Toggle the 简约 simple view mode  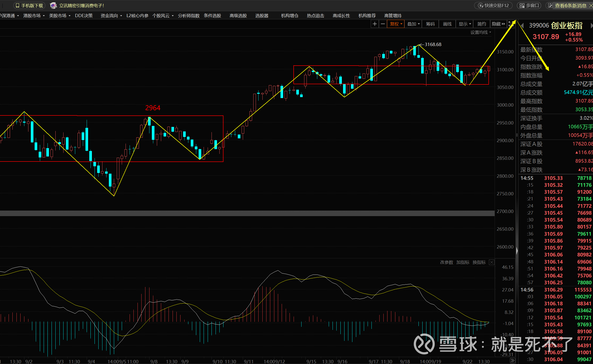pyautogui.click(x=482, y=24)
